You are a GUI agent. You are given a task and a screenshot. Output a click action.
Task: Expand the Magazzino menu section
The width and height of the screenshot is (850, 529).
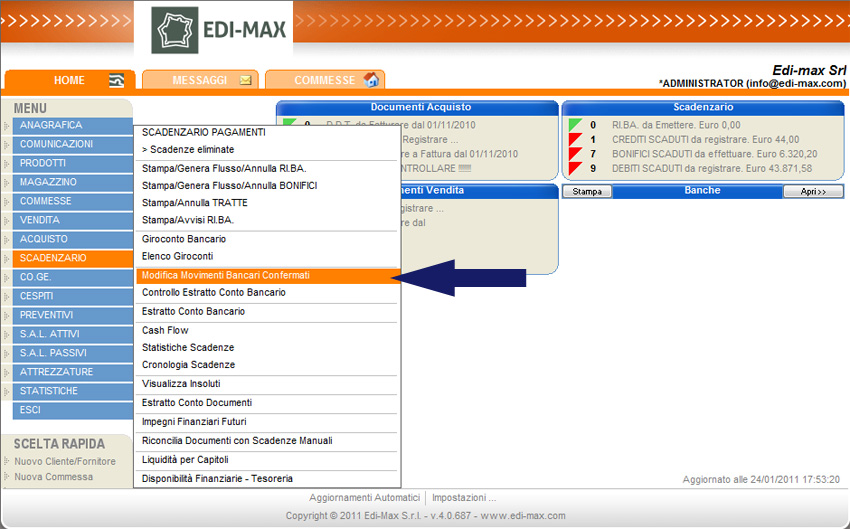pos(7,182)
